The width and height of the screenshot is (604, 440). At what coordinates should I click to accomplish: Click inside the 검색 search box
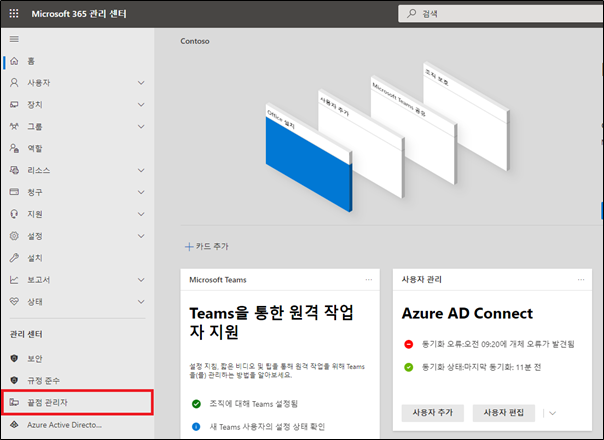click(x=501, y=13)
